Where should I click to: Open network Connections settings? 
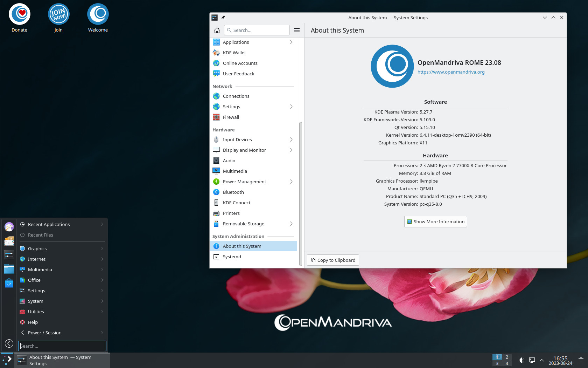[253, 96]
